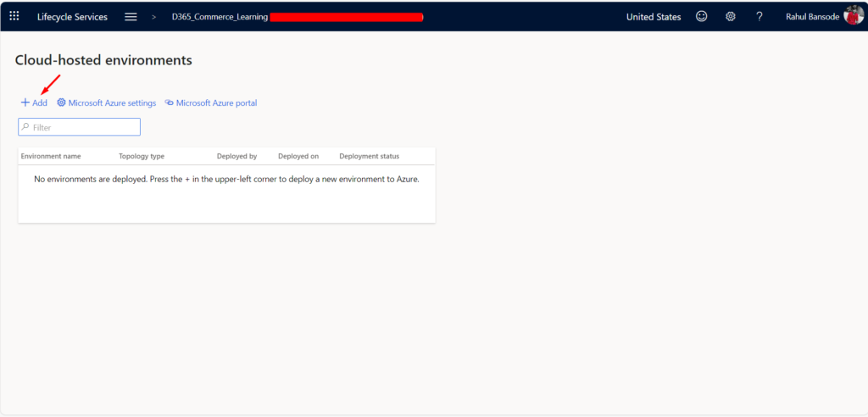The image size is (868, 417).
Task: Click the plus icon beside Add
Action: [25, 103]
